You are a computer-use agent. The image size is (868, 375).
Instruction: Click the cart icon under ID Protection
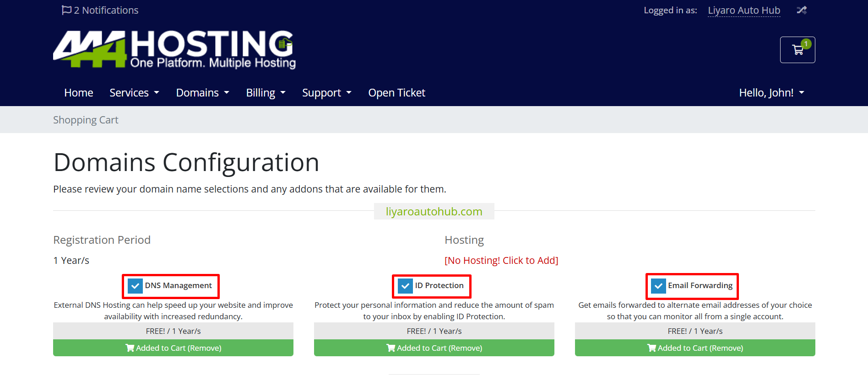pyautogui.click(x=391, y=348)
